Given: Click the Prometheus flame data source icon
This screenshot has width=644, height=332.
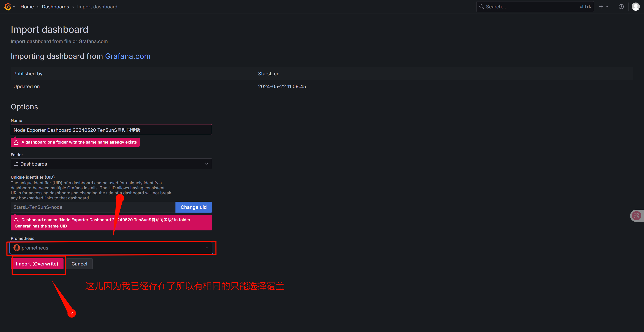Looking at the screenshot, I should tap(17, 248).
